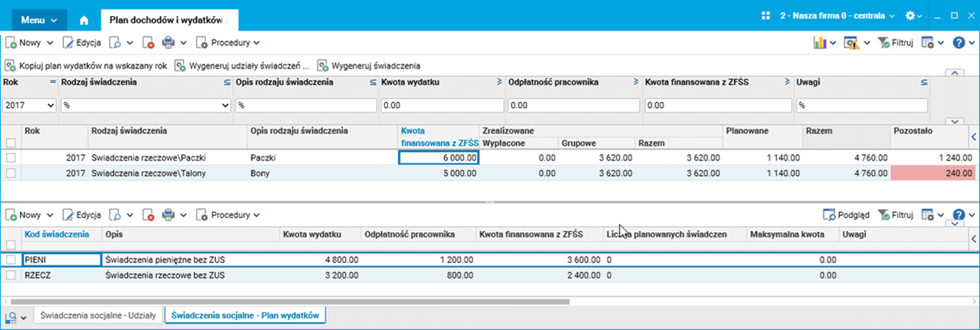The height and width of the screenshot is (330, 980).
Task: Tick the checkbox for the Talony row
Action: [11, 173]
